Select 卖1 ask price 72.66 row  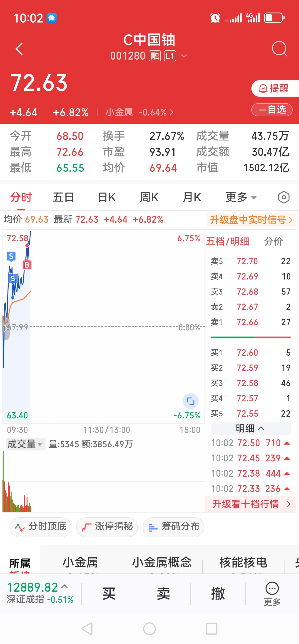pos(251,322)
